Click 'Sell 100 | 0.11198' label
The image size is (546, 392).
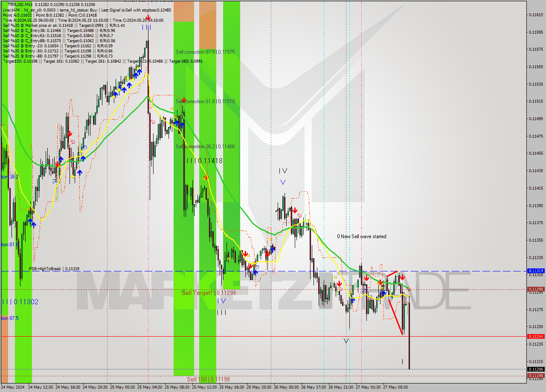pos(209,379)
